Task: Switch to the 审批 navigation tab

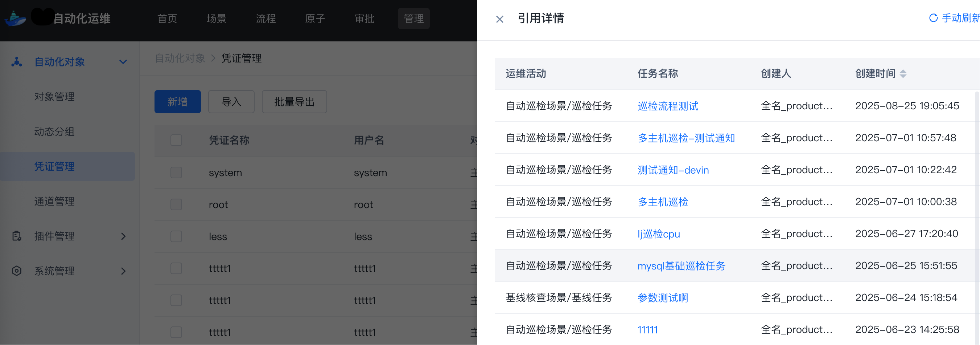Action: (364, 18)
